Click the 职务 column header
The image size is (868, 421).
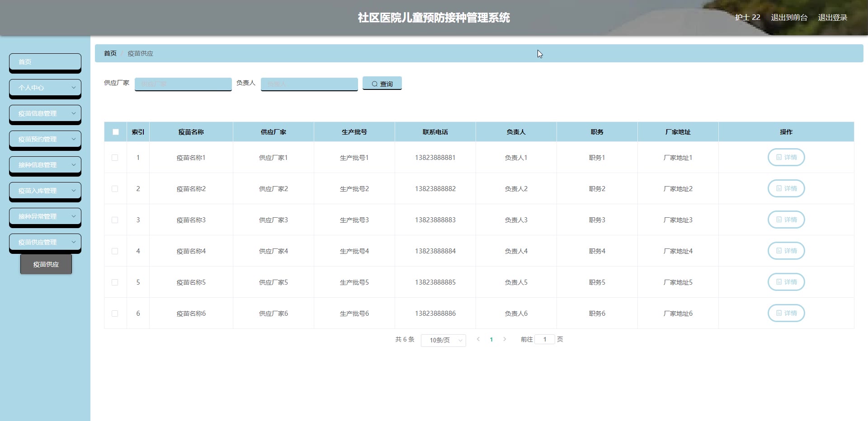coord(597,132)
